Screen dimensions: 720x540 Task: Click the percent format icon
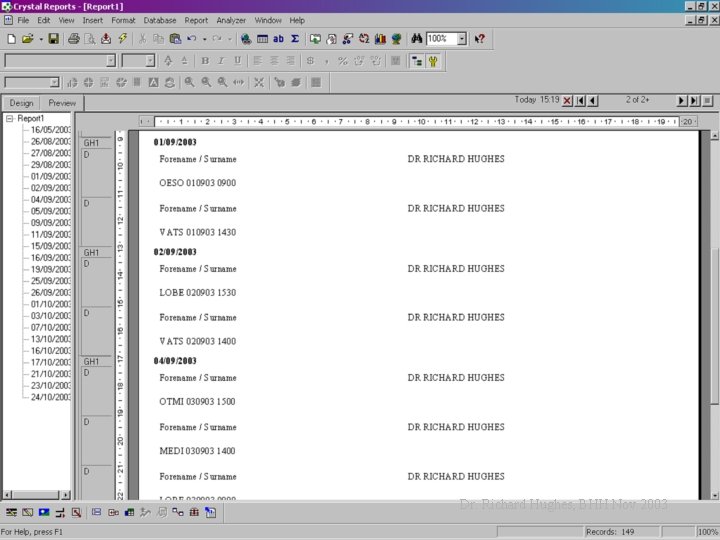tap(343, 61)
